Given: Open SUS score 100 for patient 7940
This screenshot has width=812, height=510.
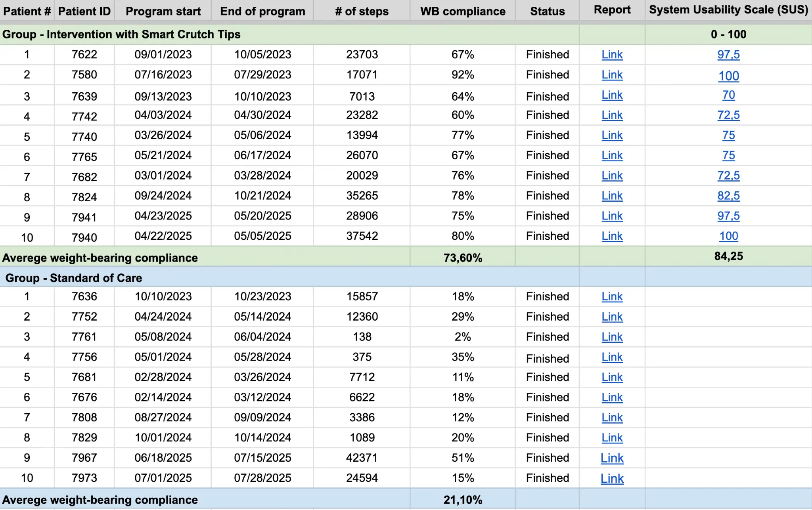Looking at the screenshot, I should click(x=728, y=236).
